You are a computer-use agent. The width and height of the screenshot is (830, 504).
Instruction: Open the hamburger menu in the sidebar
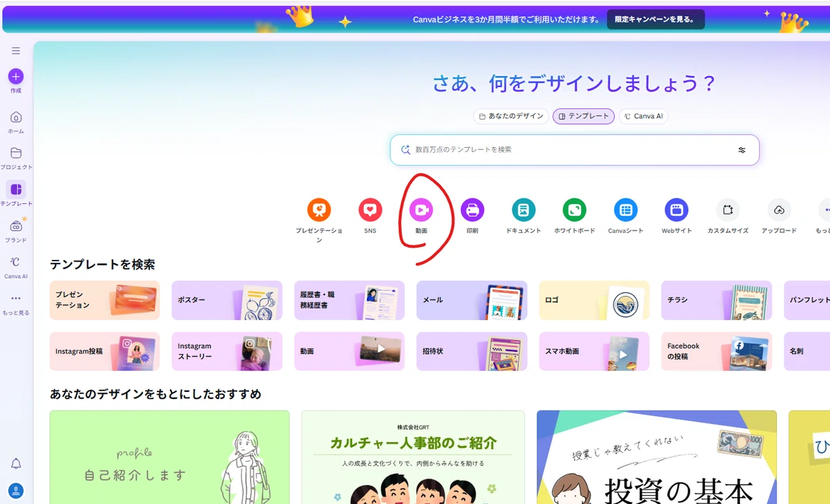[x=16, y=50]
